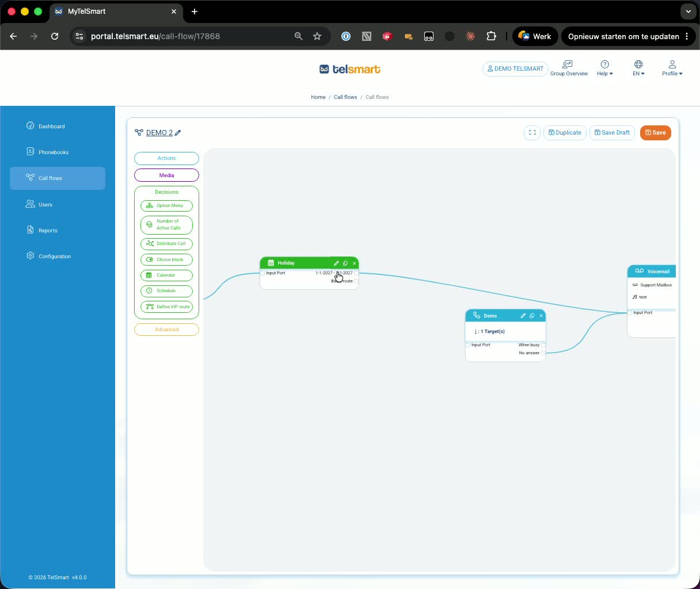Click the site info icon in address bar
The width and height of the screenshot is (700, 589).
click(79, 36)
